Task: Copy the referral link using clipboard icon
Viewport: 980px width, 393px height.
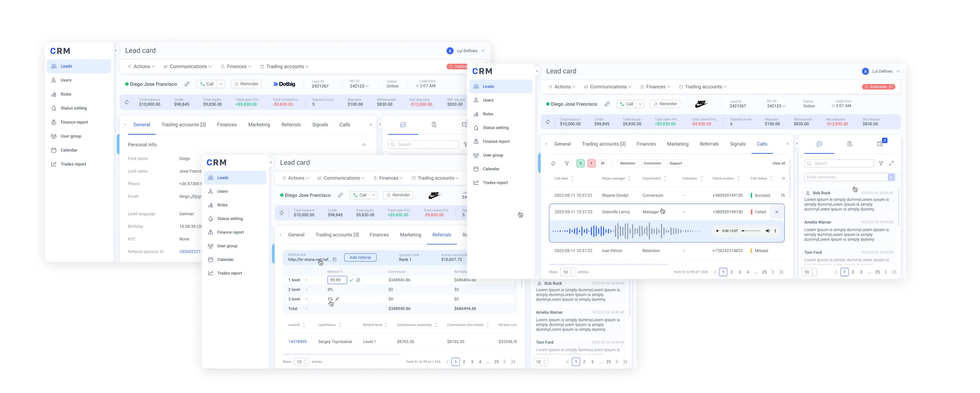Action: pyautogui.click(x=335, y=260)
